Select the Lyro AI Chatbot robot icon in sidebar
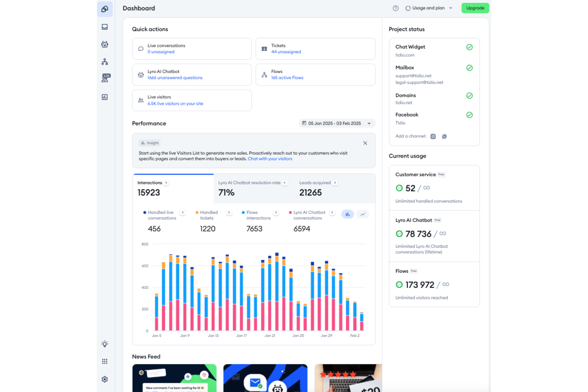 point(104,44)
